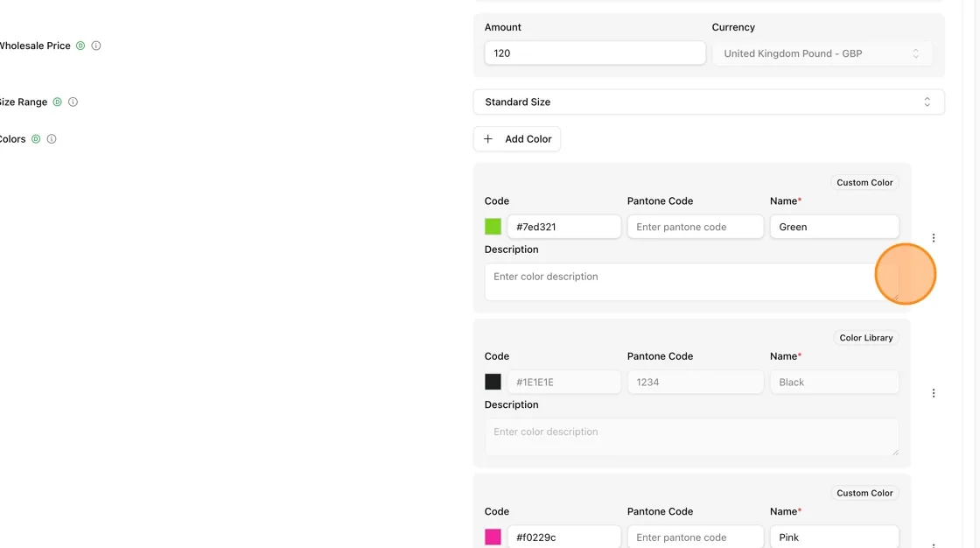
Task: Click the pink color swatch #f0229c
Action: click(493, 537)
